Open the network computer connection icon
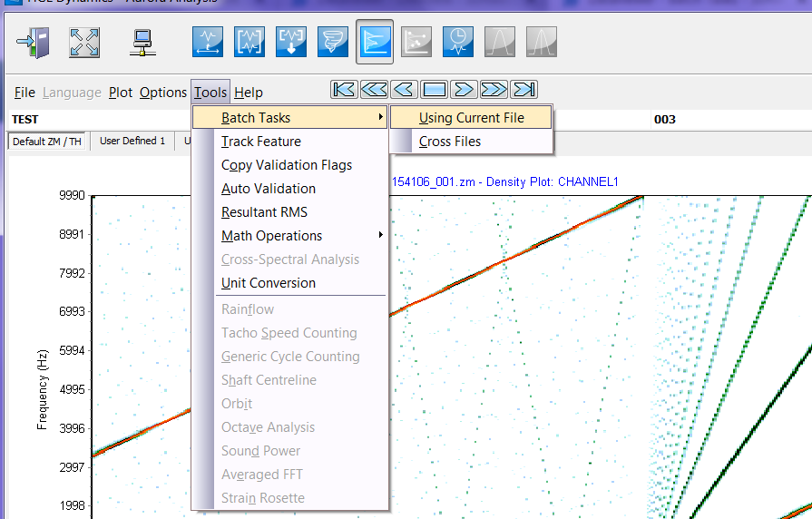This screenshot has width=812, height=519. (x=142, y=43)
